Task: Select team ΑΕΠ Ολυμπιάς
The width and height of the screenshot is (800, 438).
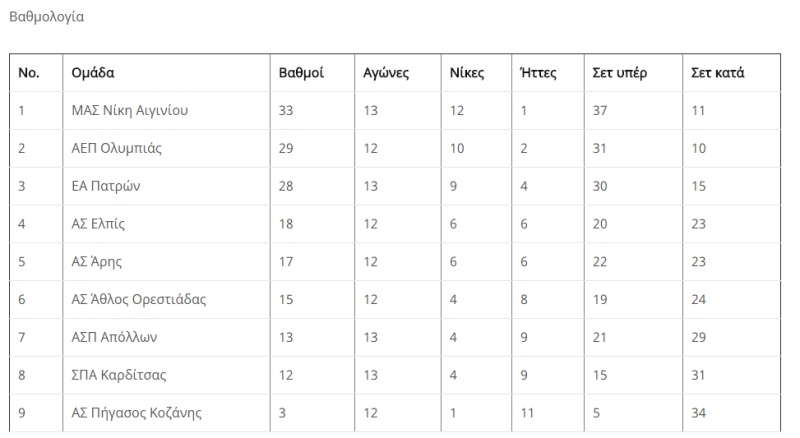Action: click(116, 148)
